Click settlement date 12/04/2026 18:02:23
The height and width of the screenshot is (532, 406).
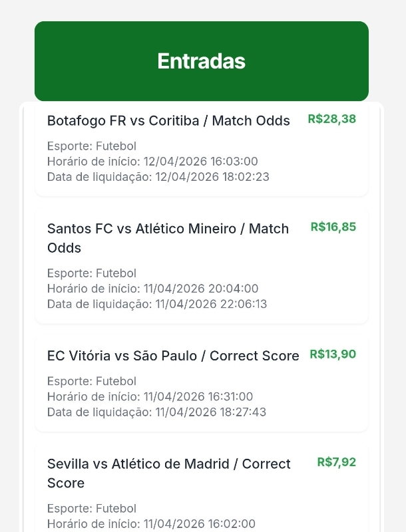click(158, 177)
